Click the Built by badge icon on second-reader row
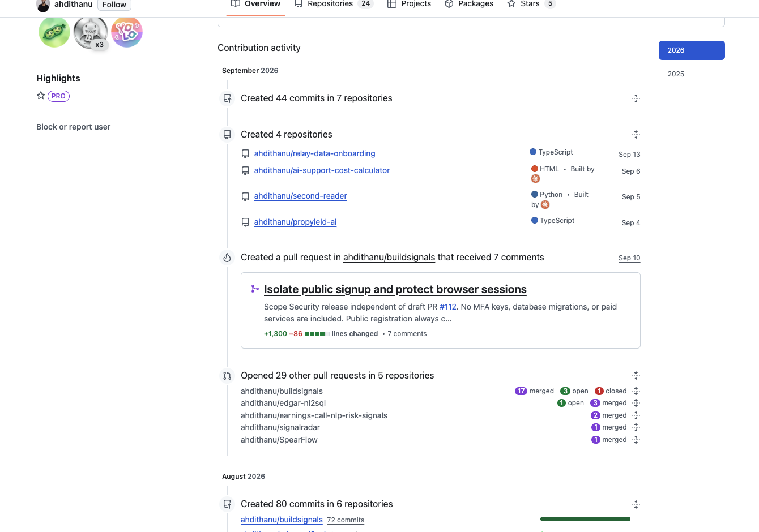Image resolution: width=759 pixels, height=532 pixels. coord(545,205)
